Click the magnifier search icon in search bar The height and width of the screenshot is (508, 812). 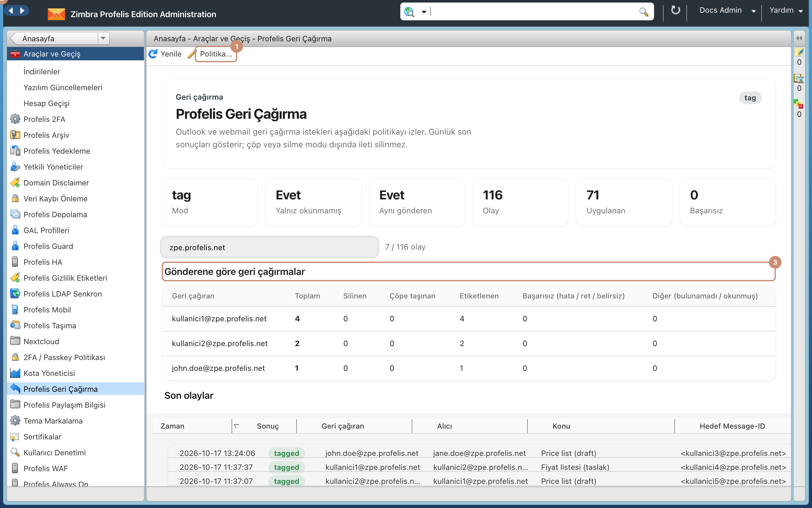[x=643, y=12]
